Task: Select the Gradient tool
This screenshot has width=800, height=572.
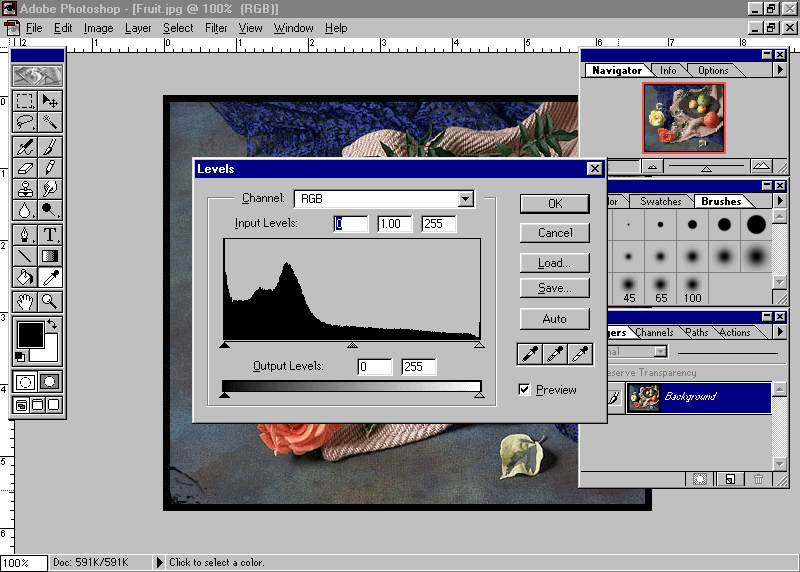Action: tap(49, 256)
